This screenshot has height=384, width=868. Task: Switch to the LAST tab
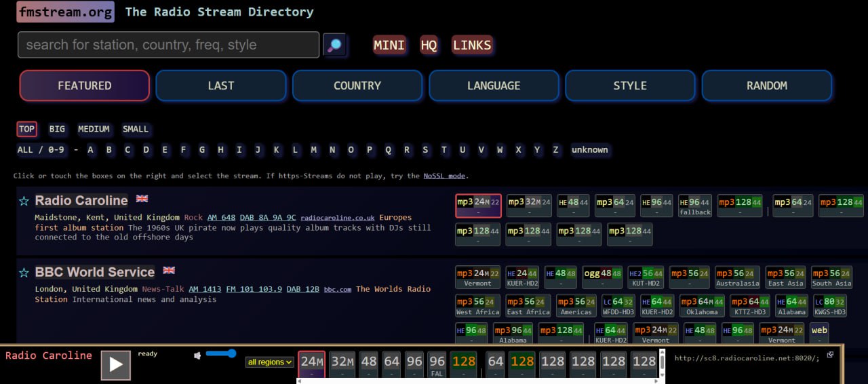[221, 85]
